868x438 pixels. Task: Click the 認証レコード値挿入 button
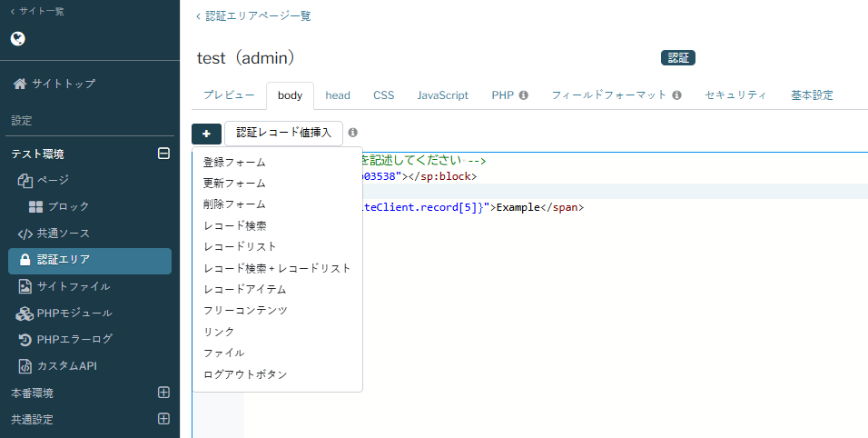(283, 134)
